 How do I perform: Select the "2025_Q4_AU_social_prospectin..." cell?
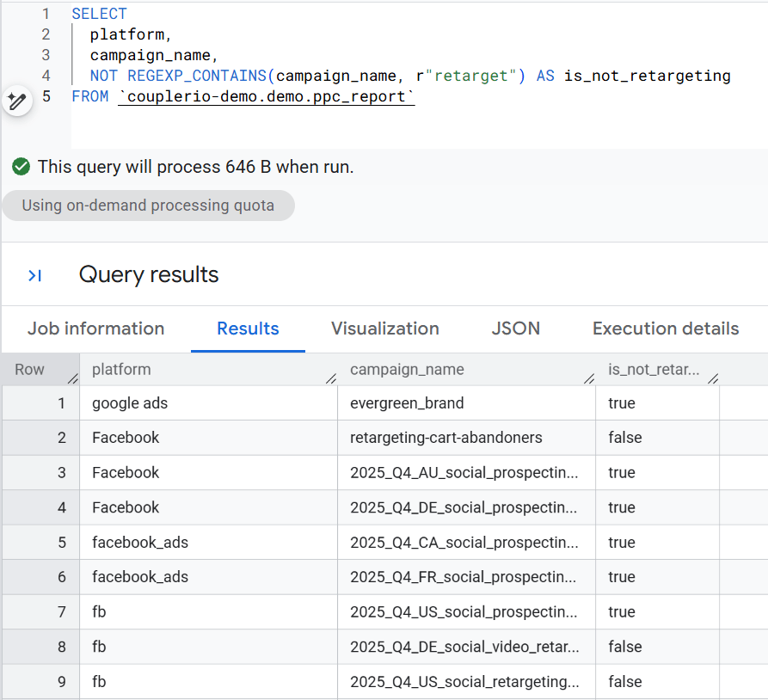click(x=466, y=473)
